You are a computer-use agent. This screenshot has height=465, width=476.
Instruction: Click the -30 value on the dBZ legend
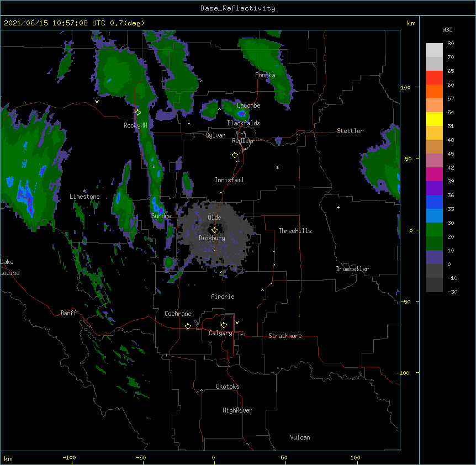pyautogui.click(x=452, y=292)
